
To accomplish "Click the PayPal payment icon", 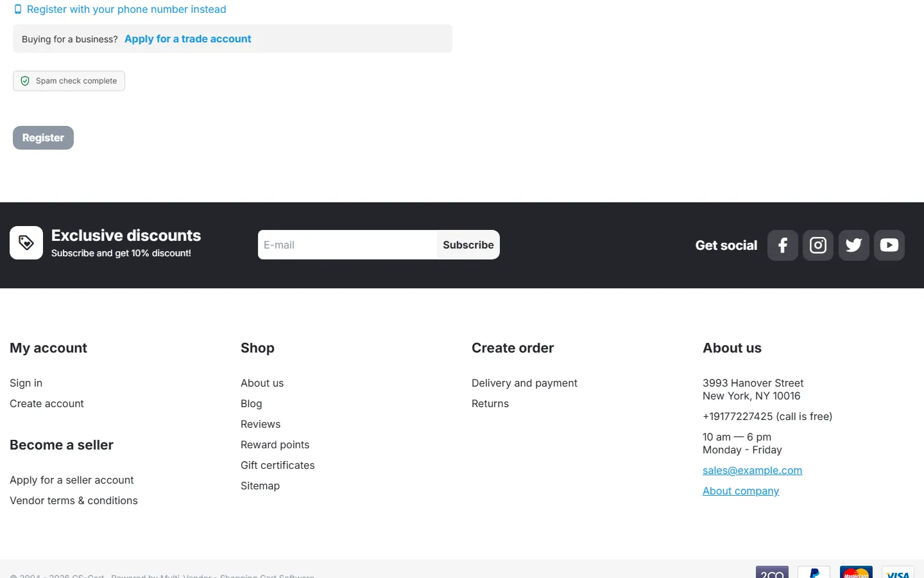I will tap(814, 572).
